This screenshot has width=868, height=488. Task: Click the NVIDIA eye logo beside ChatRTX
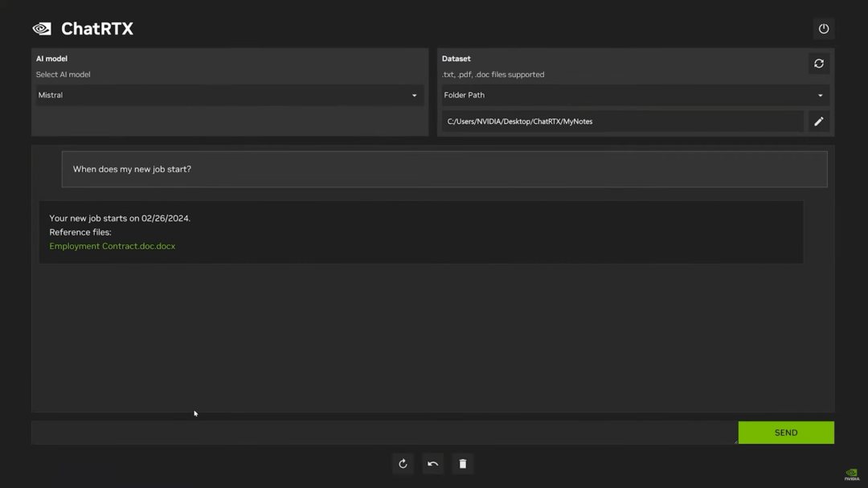click(x=42, y=29)
